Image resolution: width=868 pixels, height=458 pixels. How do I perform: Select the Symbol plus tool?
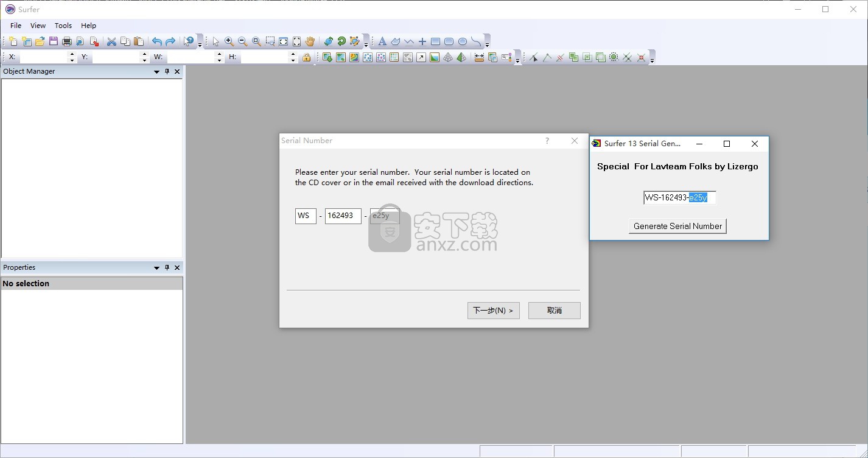click(x=422, y=41)
